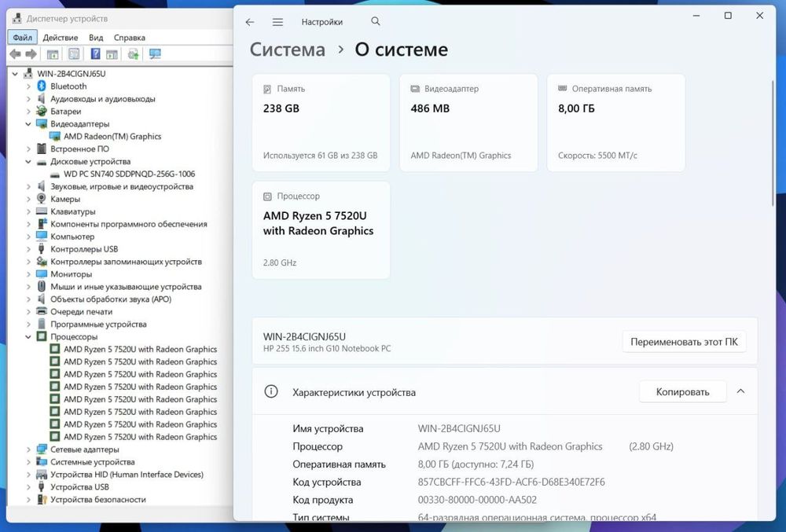
Task: Collapse the Видеоадаптеры node
Action: pyautogui.click(x=28, y=123)
